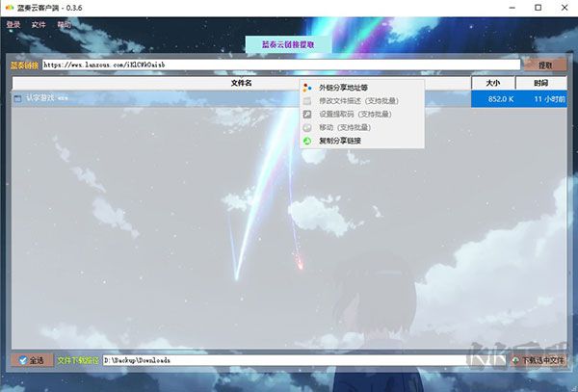Click the 设置提取码 menu icon
The image size is (578, 392).
(307, 114)
